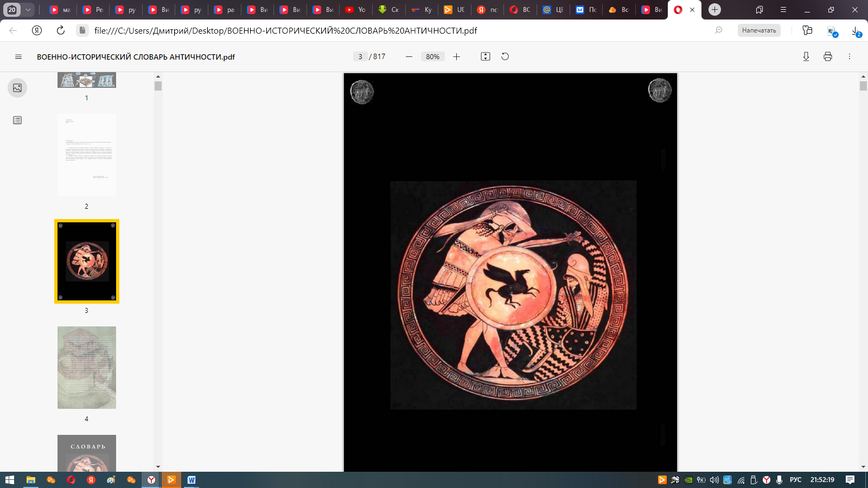
Task: Select page 1 thumbnail
Action: point(87,80)
